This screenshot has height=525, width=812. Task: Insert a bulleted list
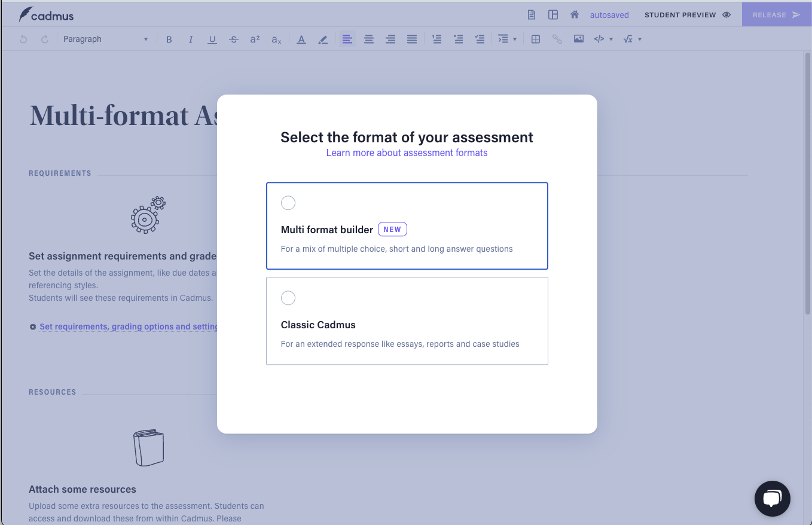pyautogui.click(x=459, y=39)
